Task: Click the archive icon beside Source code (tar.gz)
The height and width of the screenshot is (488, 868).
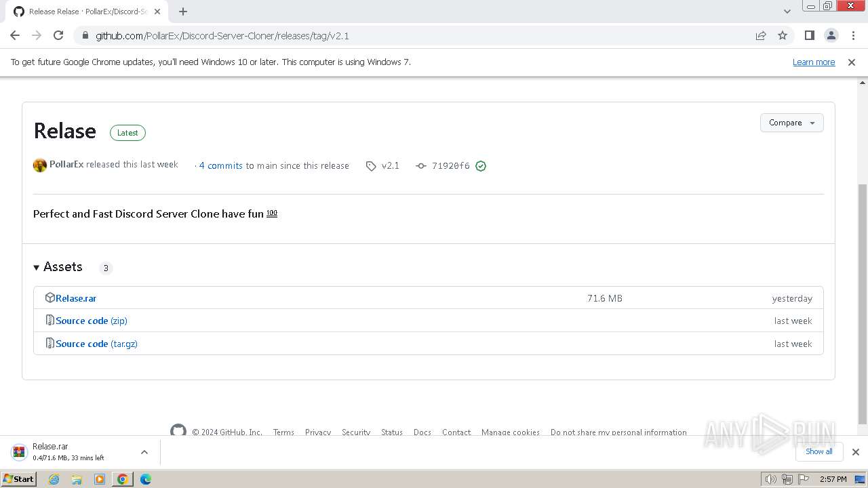Action: pyautogui.click(x=50, y=343)
